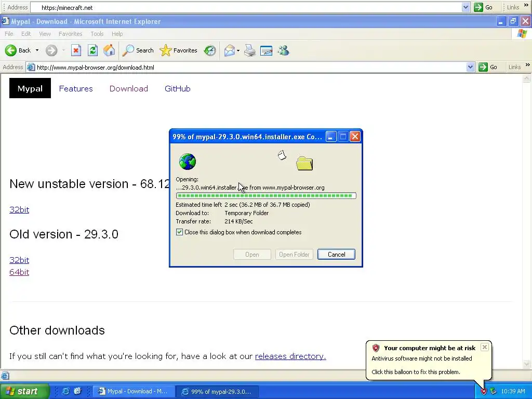Open the GitHub link

click(178, 88)
